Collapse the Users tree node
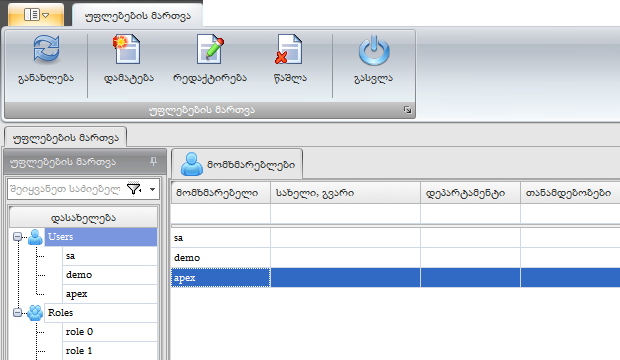Viewport: 620px width, 360px height. point(17,237)
